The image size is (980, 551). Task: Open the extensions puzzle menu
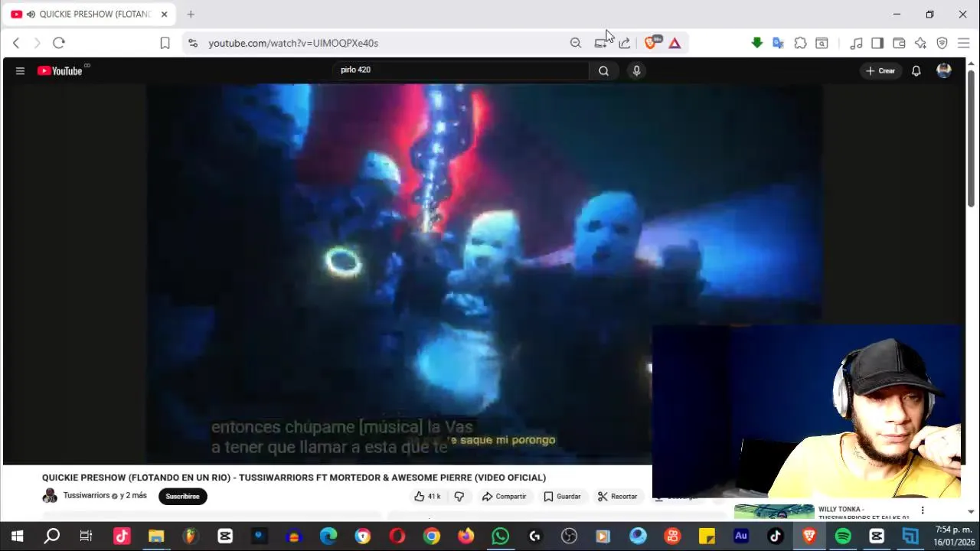point(800,43)
